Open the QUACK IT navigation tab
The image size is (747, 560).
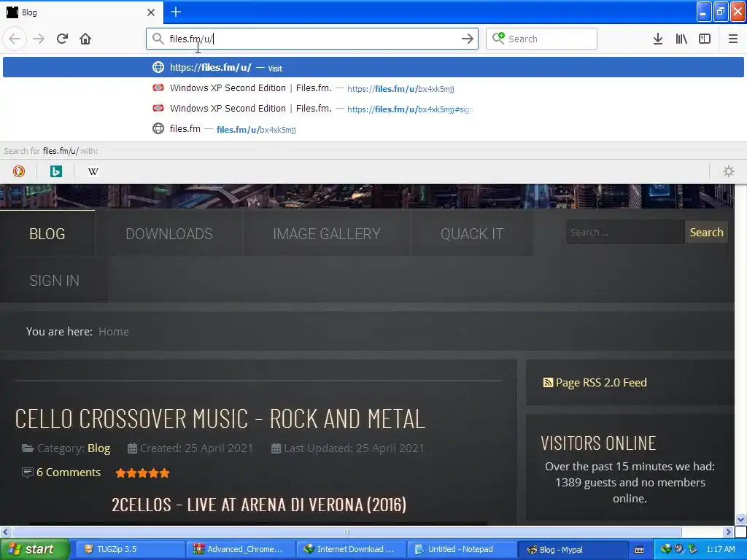(x=472, y=234)
